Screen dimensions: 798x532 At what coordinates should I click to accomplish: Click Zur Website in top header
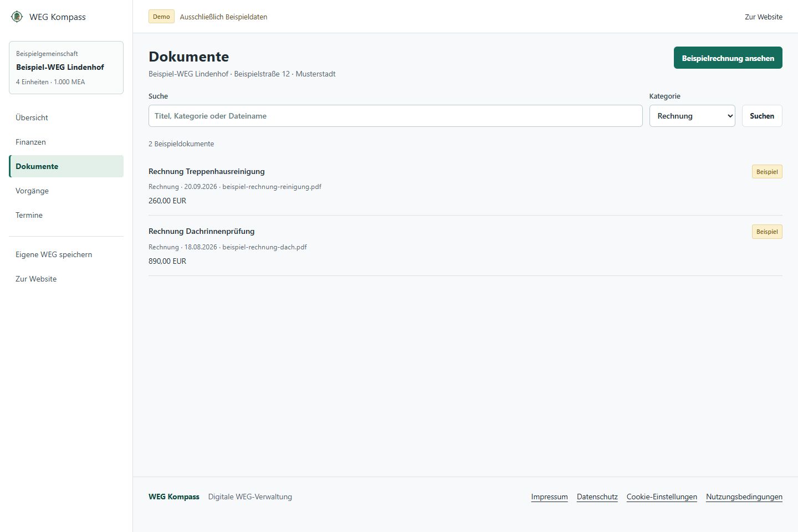(764, 17)
